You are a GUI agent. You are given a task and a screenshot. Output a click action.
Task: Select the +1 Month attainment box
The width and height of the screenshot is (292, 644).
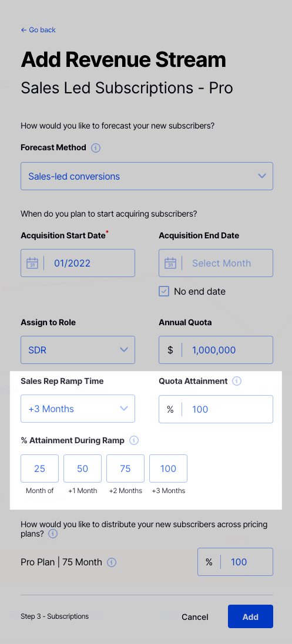83,468
